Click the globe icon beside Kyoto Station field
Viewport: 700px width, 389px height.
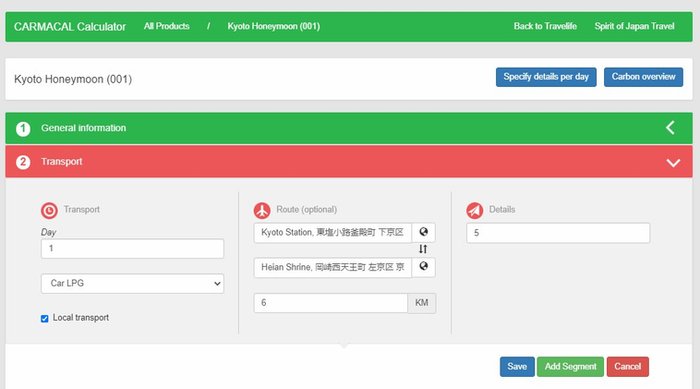pos(423,232)
